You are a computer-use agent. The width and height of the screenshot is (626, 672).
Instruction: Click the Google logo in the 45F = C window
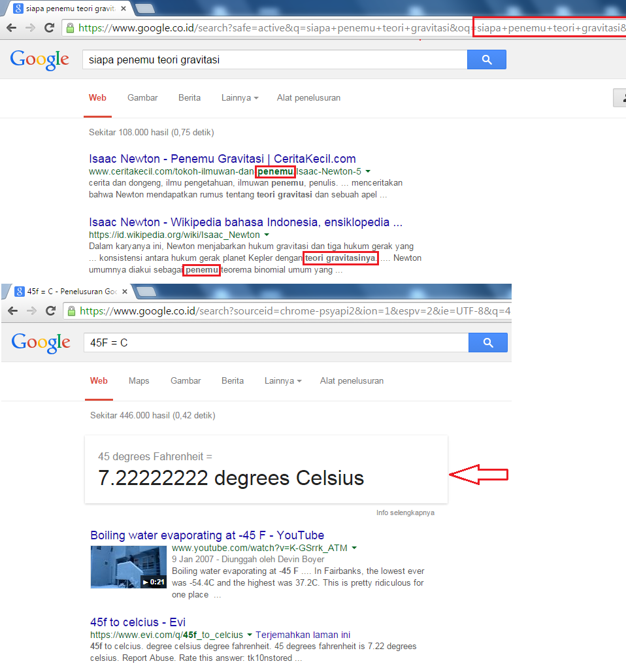click(41, 343)
